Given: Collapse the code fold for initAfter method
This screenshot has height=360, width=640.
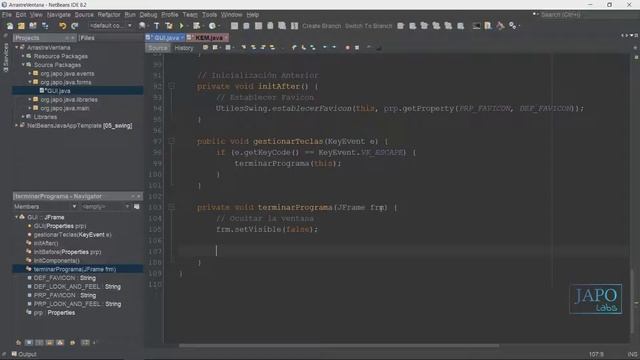Looking at the screenshot, I should (x=172, y=86).
